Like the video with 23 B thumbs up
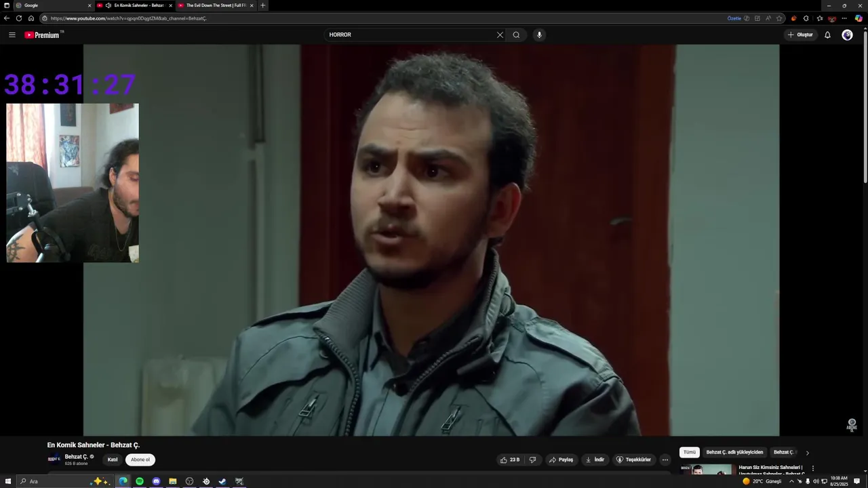This screenshot has height=488, width=868. click(x=510, y=460)
